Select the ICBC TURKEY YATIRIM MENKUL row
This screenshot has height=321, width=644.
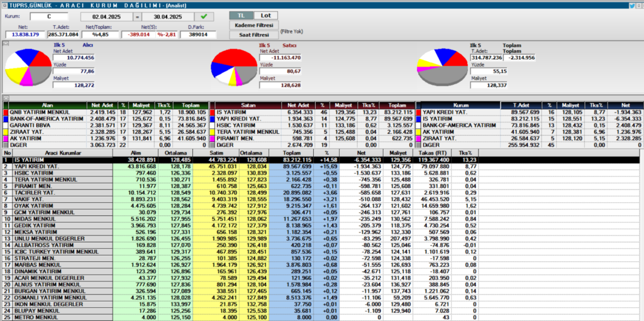coord(320,252)
